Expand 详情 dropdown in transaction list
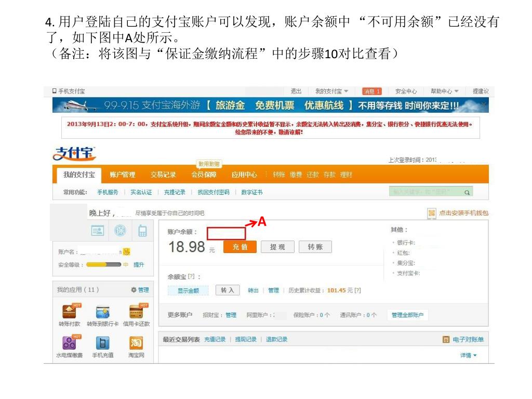 [475, 355]
